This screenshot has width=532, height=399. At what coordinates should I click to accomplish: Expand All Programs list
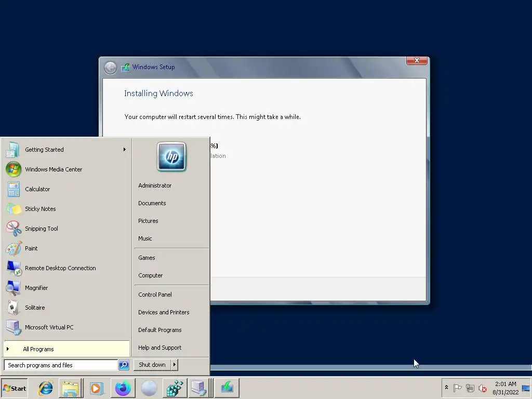click(x=66, y=349)
